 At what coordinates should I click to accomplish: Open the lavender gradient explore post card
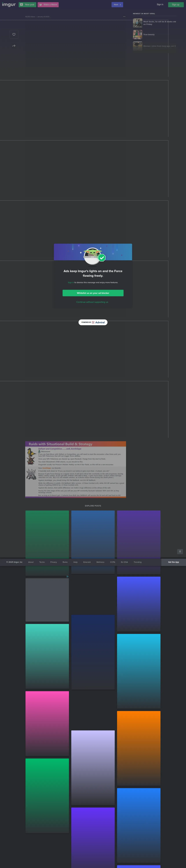click(x=93, y=767)
